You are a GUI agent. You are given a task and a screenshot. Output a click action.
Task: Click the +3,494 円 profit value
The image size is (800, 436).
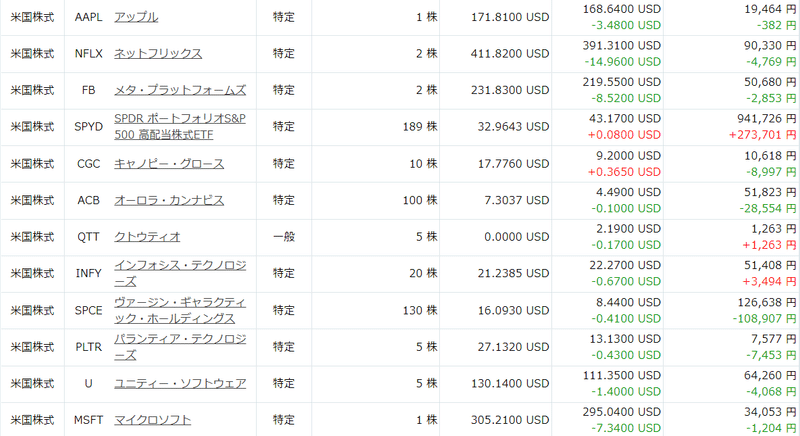tap(769, 281)
